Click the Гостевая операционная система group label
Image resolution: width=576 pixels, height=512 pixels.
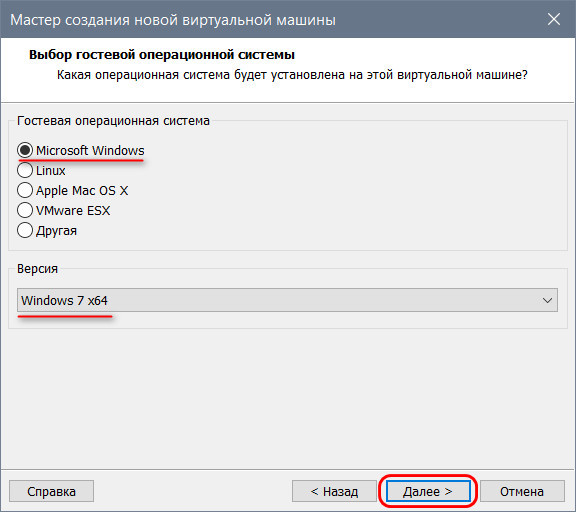click(x=114, y=120)
